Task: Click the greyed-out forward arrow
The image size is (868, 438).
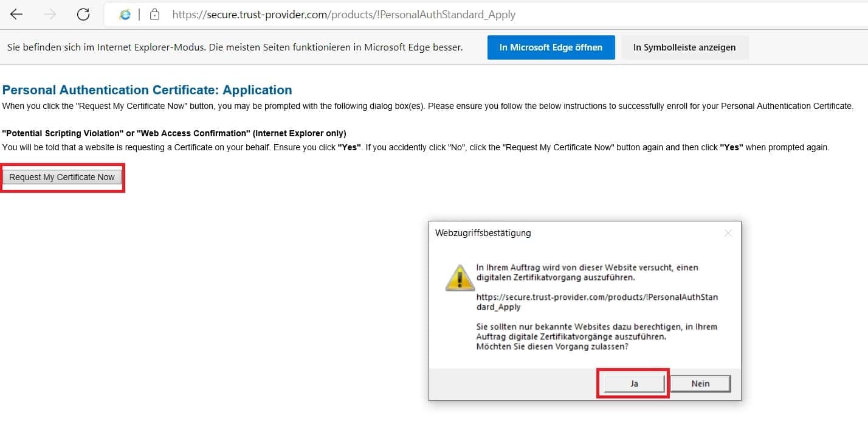Action: click(50, 15)
